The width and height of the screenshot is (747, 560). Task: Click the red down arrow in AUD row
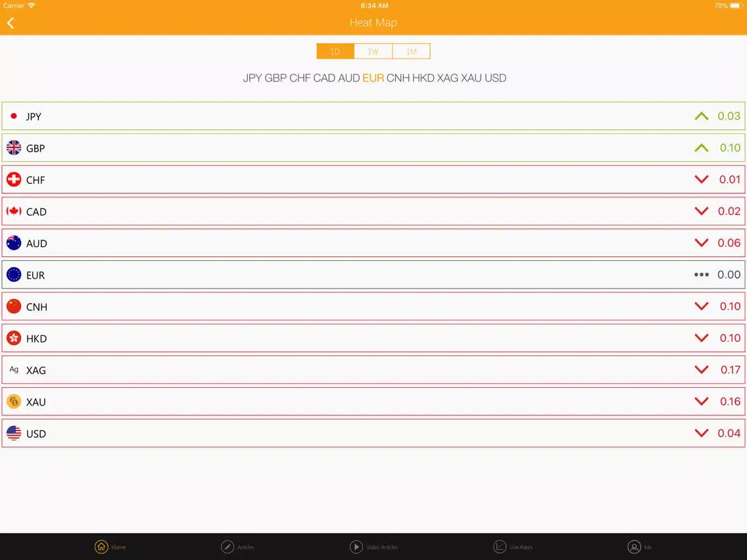coord(701,243)
